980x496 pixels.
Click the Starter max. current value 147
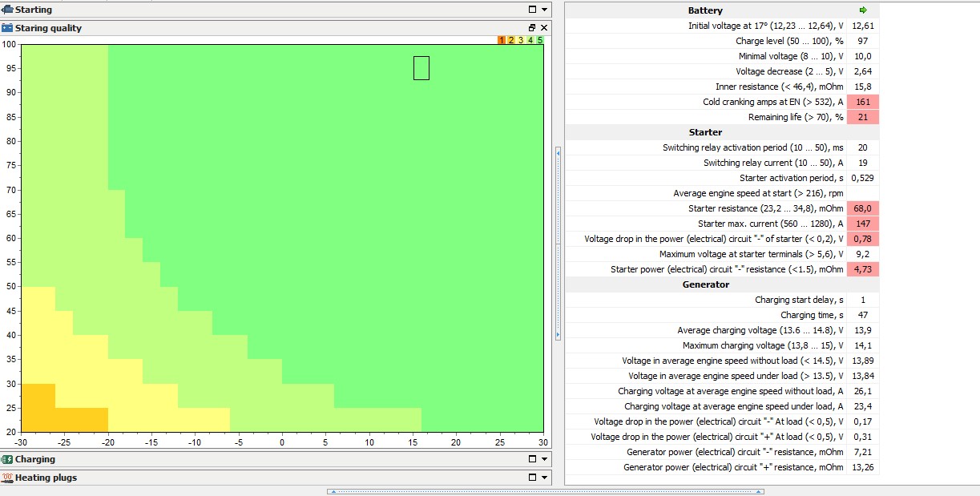pos(863,224)
